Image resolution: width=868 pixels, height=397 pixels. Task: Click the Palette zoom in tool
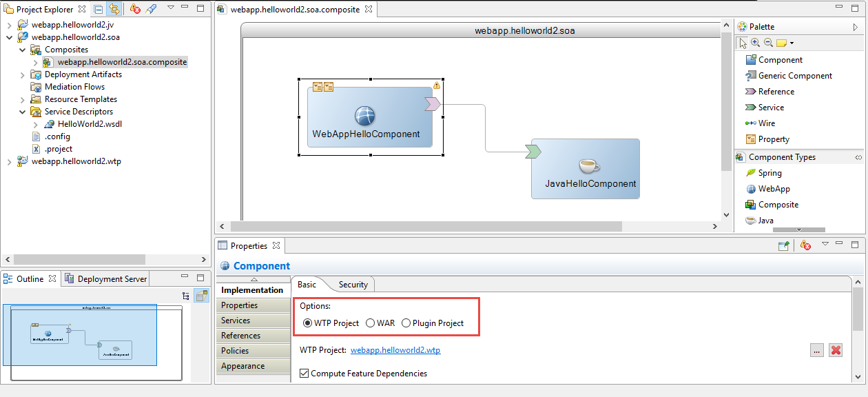(756, 43)
